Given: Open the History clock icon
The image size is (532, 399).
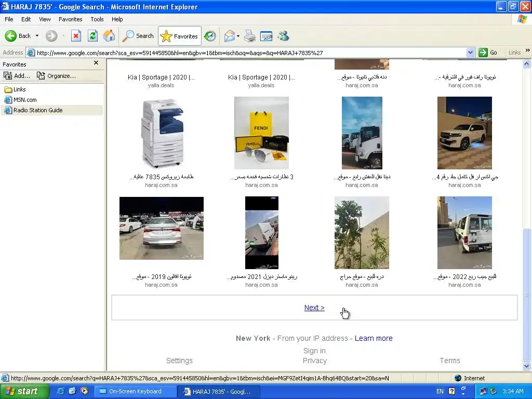Looking at the screenshot, I should click(210, 36).
